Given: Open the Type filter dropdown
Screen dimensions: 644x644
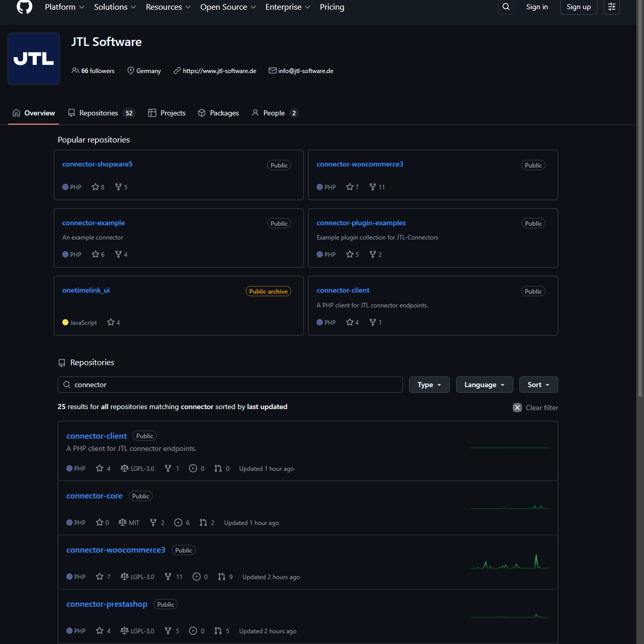Looking at the screenshot, I should tap(430, 385).
